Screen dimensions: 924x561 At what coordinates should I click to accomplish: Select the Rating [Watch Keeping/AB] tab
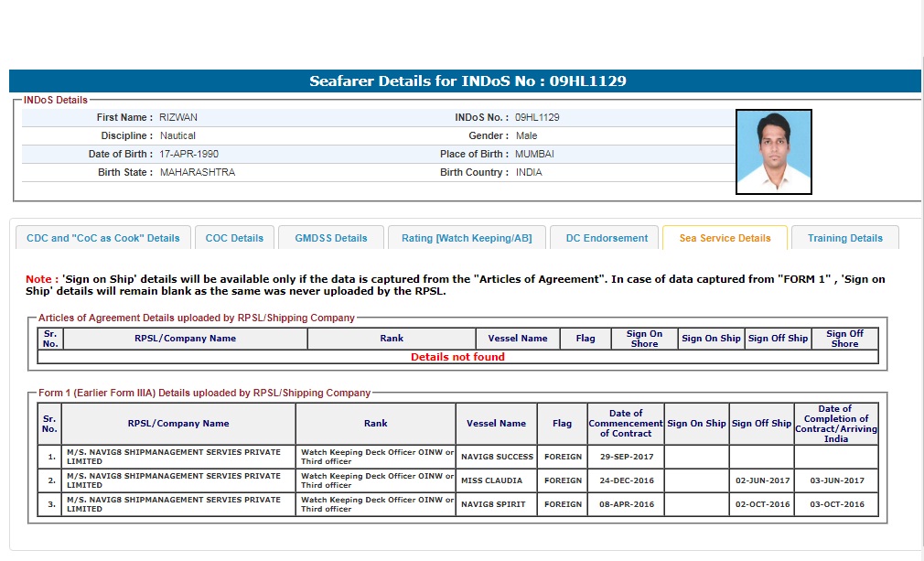[x=467, y=238]
